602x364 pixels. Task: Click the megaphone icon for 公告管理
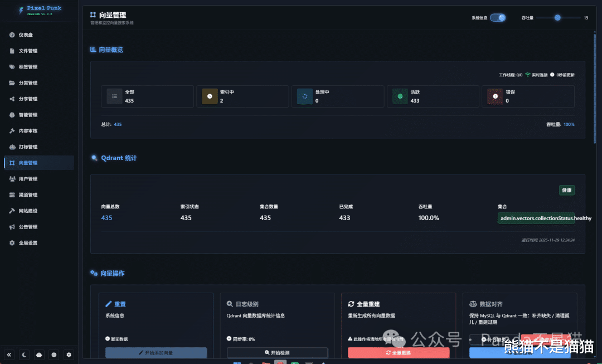tap(12, 227)
